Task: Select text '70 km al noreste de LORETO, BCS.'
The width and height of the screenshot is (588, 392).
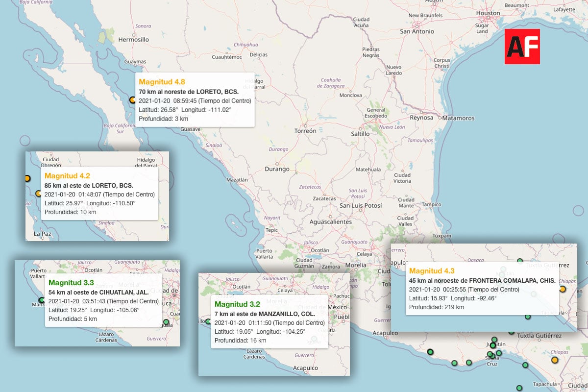Action: 189,92
